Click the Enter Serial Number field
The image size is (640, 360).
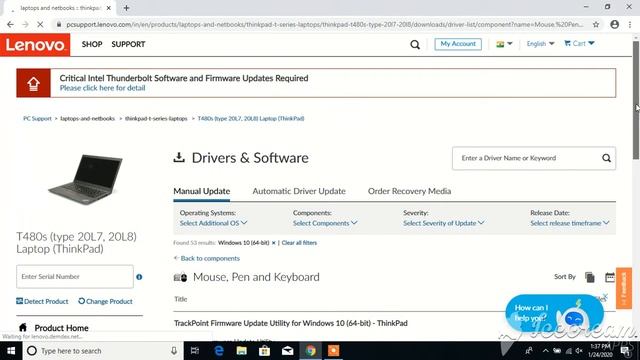click(75, 277)
